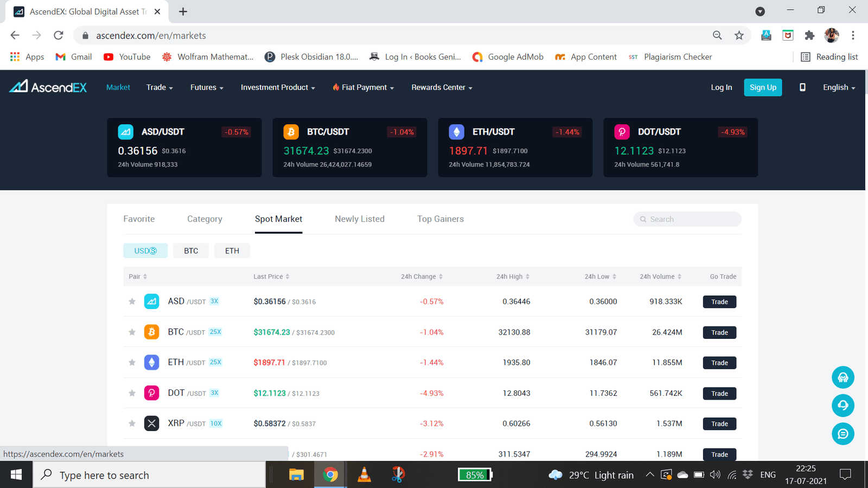Sort table by 24h Volume

point(660,277)
